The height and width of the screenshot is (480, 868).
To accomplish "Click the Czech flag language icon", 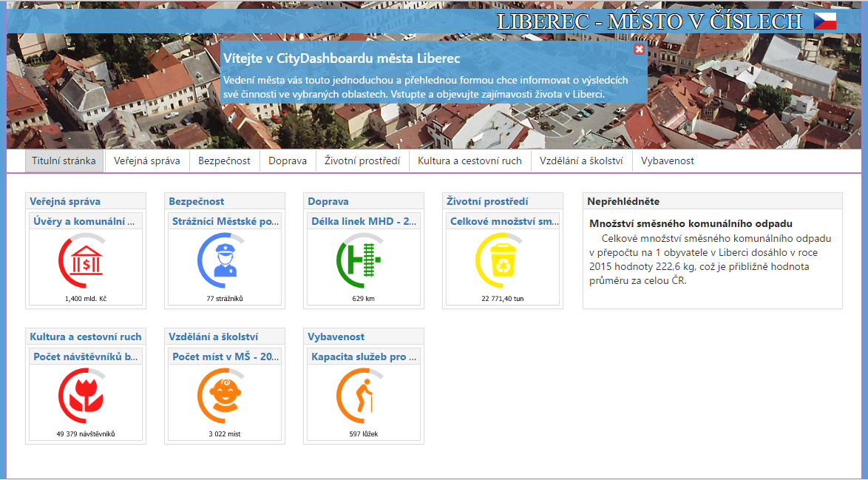I will (825, 21).
